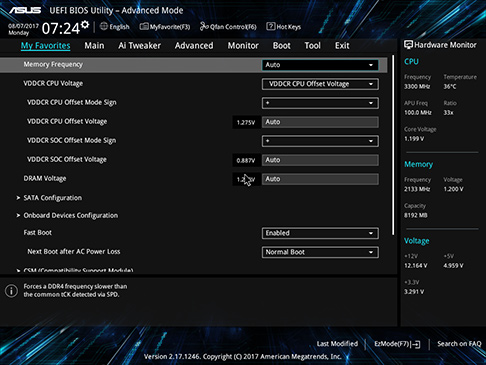486x365 pixels.
Task: Open the VDDCR CPU Voltage dropdown
Action: [x=320, y=84]
